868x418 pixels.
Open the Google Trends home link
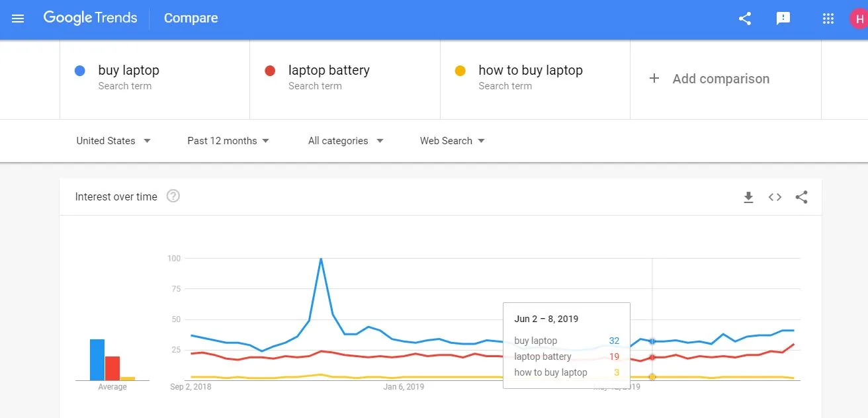click(x=90, y=18)
